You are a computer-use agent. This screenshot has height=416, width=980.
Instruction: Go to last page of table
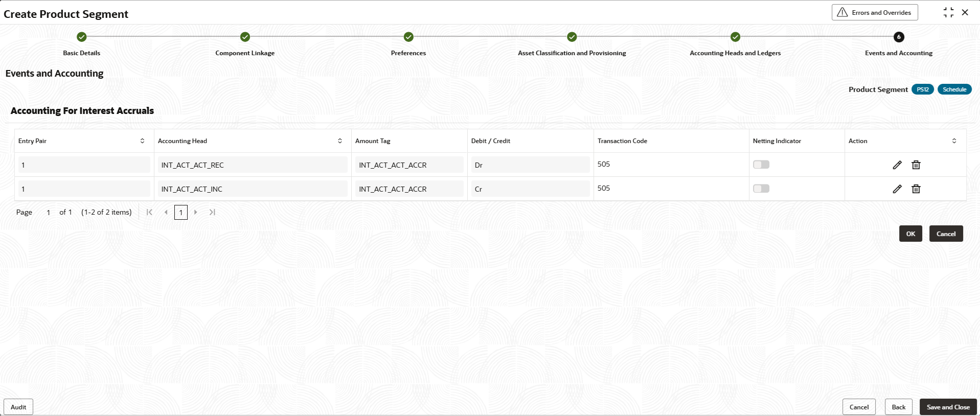[212, 212]
